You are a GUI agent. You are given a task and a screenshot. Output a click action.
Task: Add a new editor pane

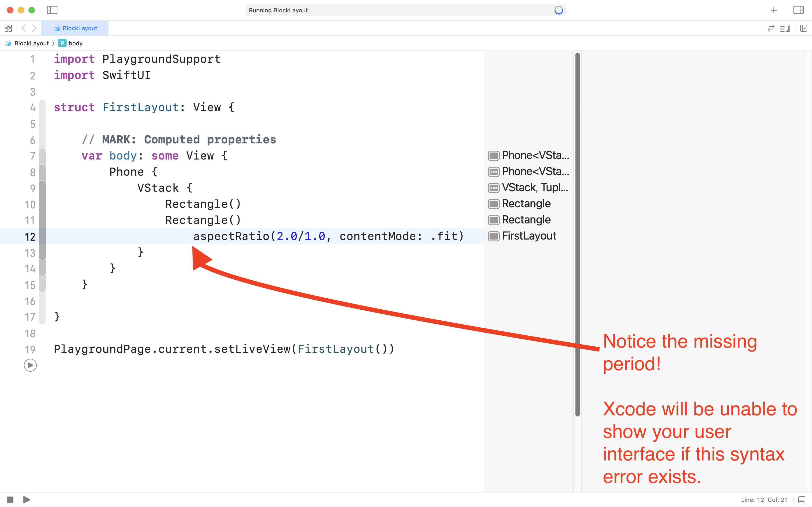(x=803, y=28)
